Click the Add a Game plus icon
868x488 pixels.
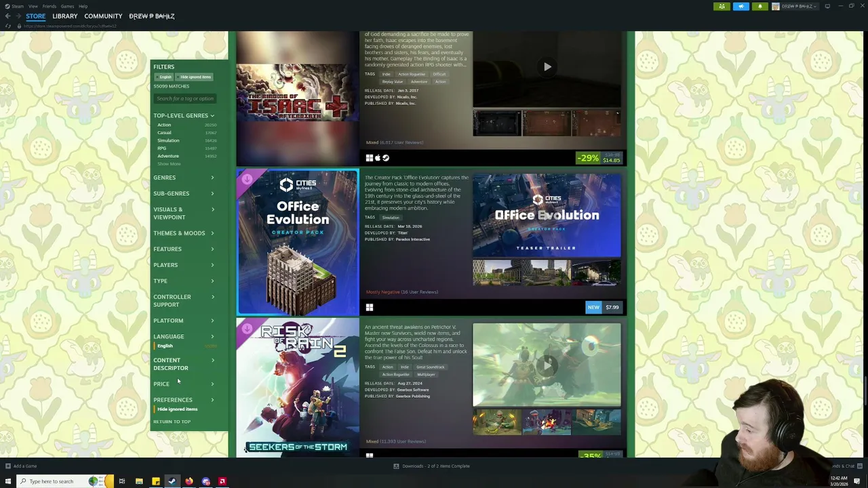7,466
